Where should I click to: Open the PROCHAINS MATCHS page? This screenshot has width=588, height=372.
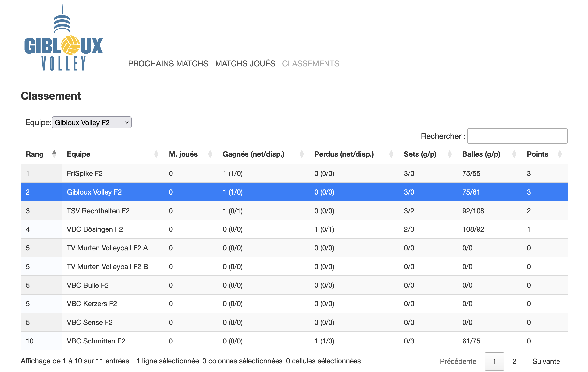(168, 64)
